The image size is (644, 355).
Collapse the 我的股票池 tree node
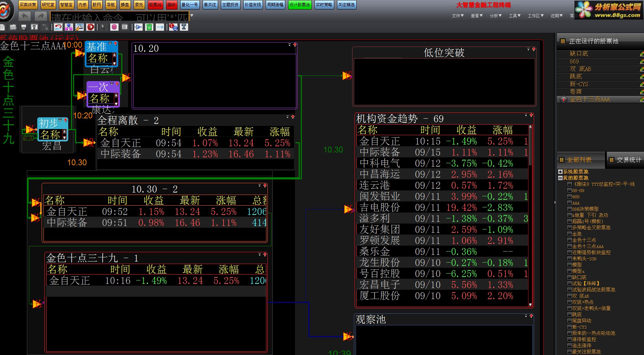tap(560, 178)
